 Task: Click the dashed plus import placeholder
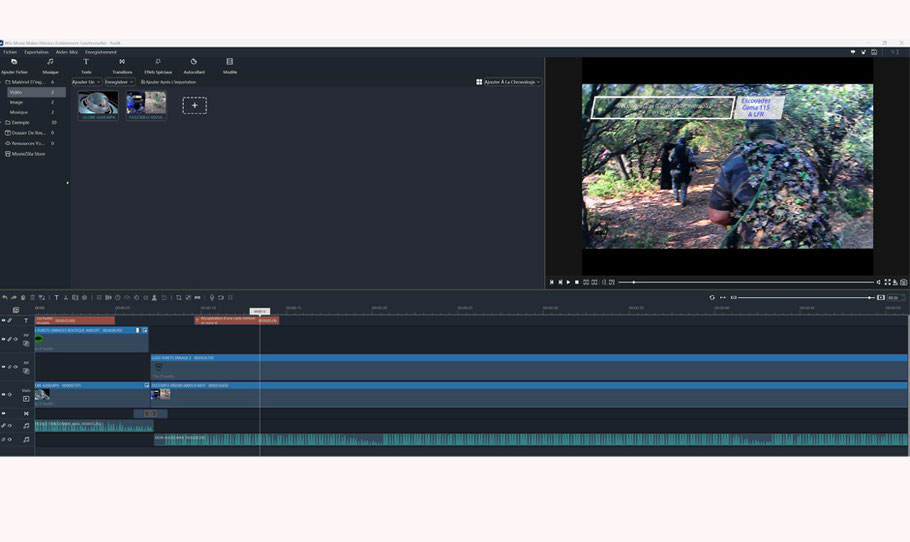(x=194, y=106)
